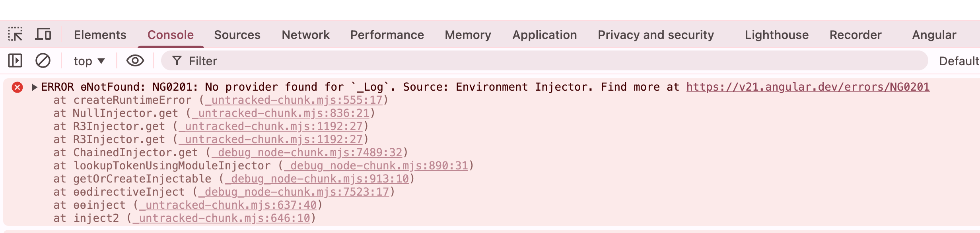Open _untracked-chunk.mjs:555:17 source link
Image resolution: width=980 pixels, height=233 pixels.
point(295,100)
